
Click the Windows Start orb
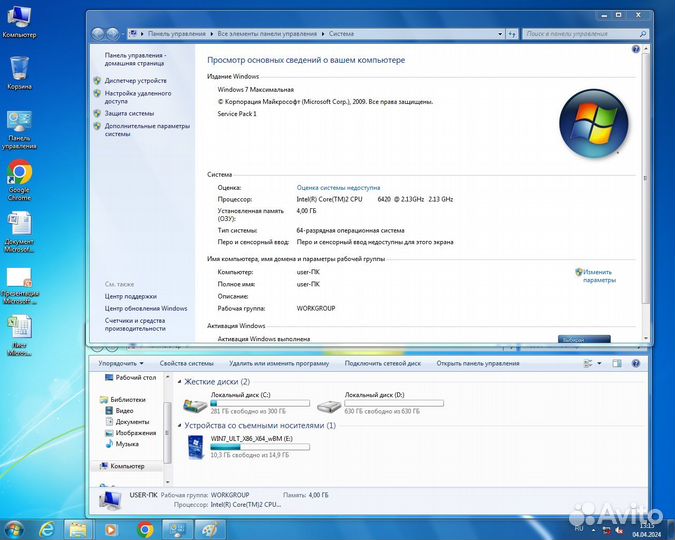tap(14, 529)
